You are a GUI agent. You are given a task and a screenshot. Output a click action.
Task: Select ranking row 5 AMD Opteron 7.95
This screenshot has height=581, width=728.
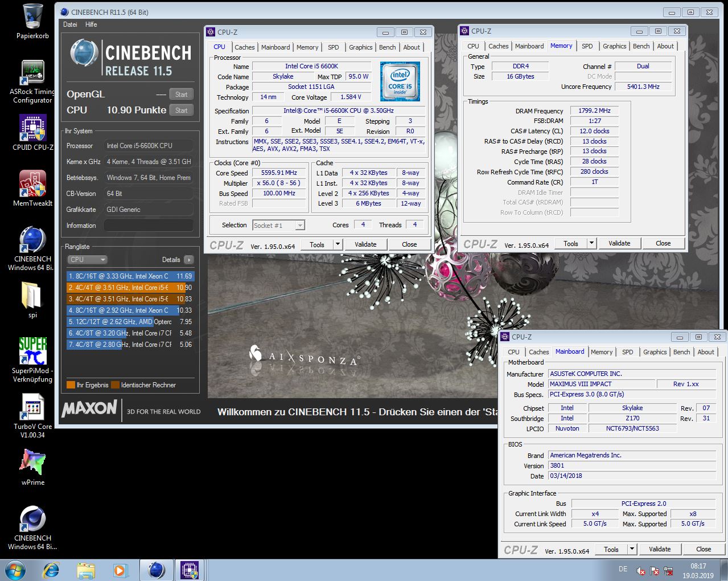click(130, 322)
